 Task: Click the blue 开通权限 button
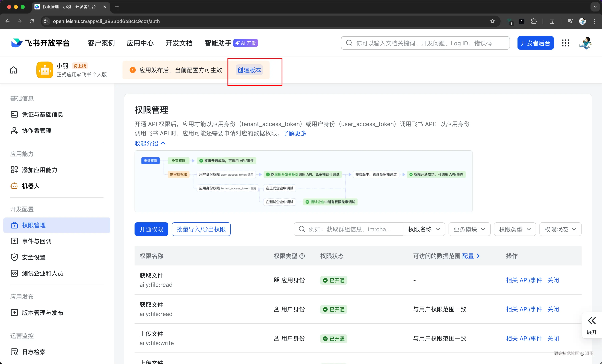151,229
